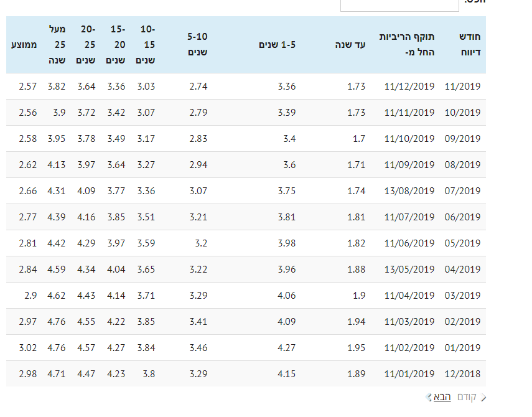
Task: Focus the search input field above table
Action: (x=399, y=4)
